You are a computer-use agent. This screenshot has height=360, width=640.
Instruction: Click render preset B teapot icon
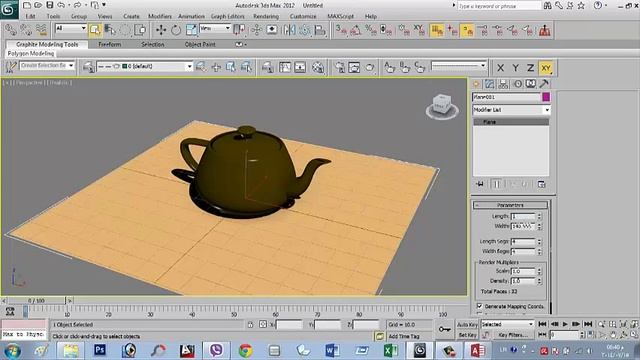pyautogui.click(x=404, y=67)
